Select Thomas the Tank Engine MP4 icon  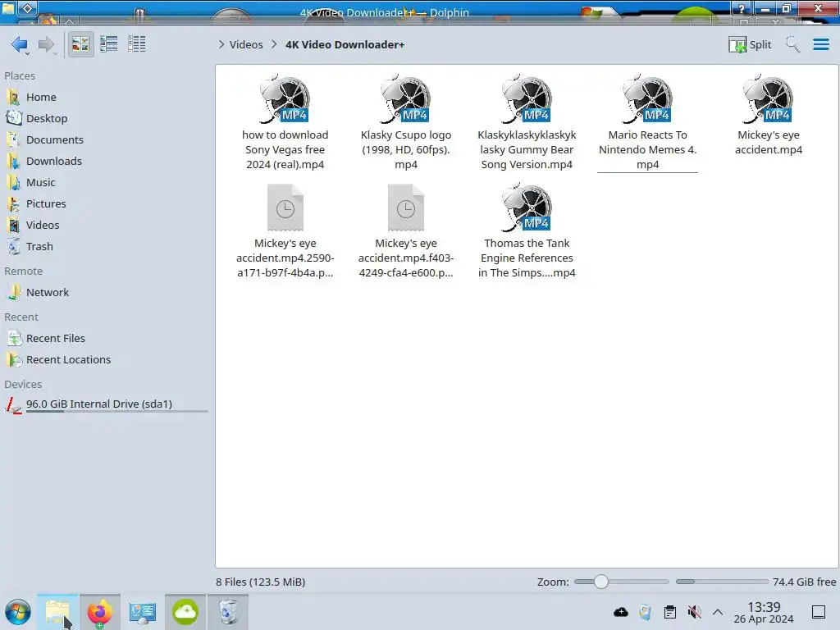pyautogui.click(x=527, y=207)
